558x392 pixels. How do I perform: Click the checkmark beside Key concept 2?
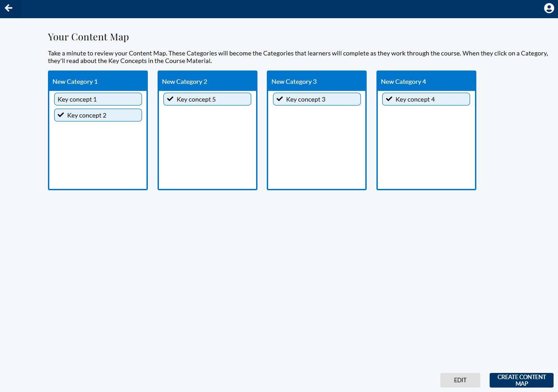61,115
